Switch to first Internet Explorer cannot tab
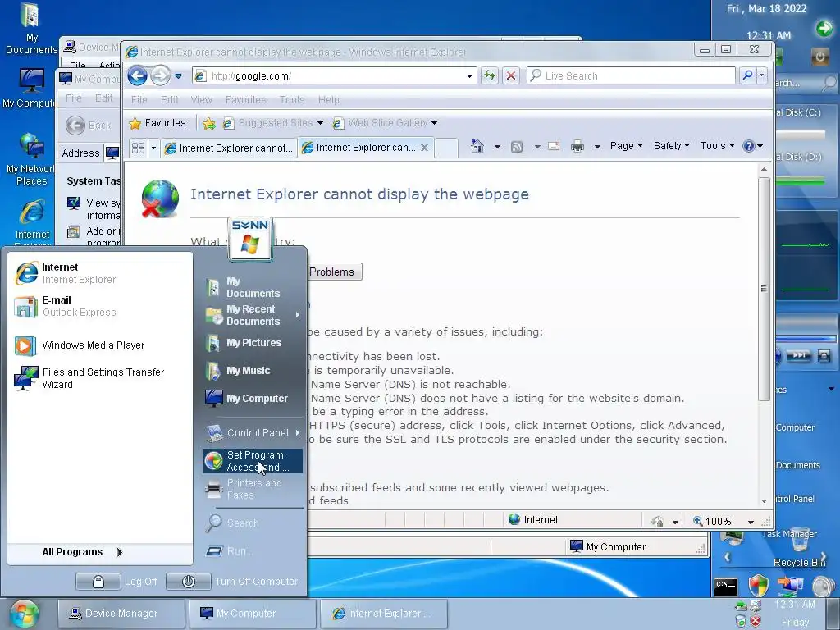Viewport: 840px width, 630px height. (x=229, y=148)
